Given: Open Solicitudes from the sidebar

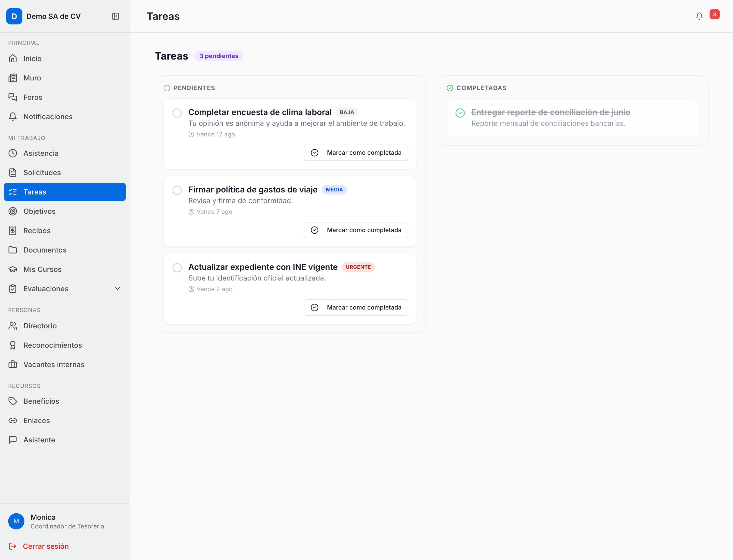Looking at the screenshot, I should (x=65, y=173).
